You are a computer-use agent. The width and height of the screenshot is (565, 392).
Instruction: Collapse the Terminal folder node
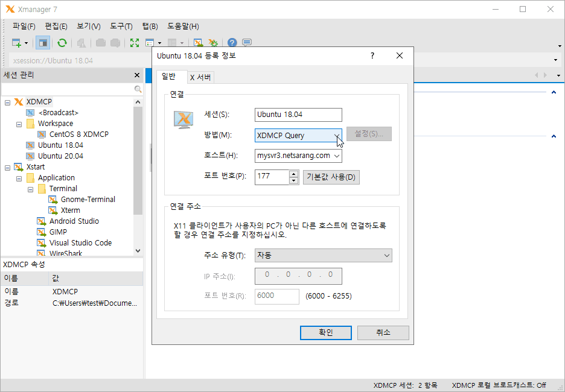coord(31,189)
